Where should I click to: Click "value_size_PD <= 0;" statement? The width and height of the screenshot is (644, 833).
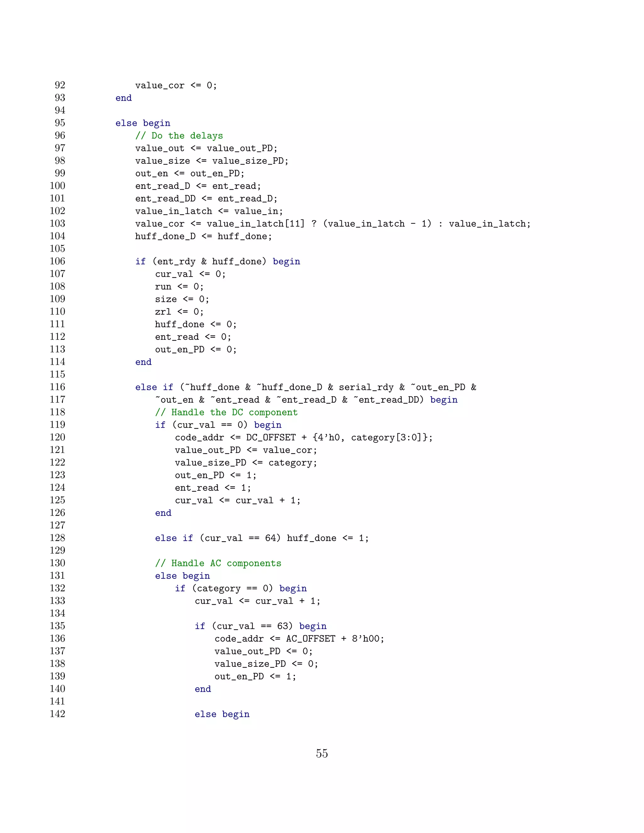coord(266,665)
